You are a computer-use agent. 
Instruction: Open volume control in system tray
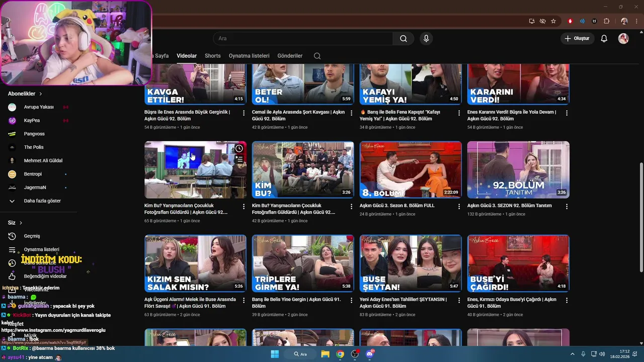[602, 354]
